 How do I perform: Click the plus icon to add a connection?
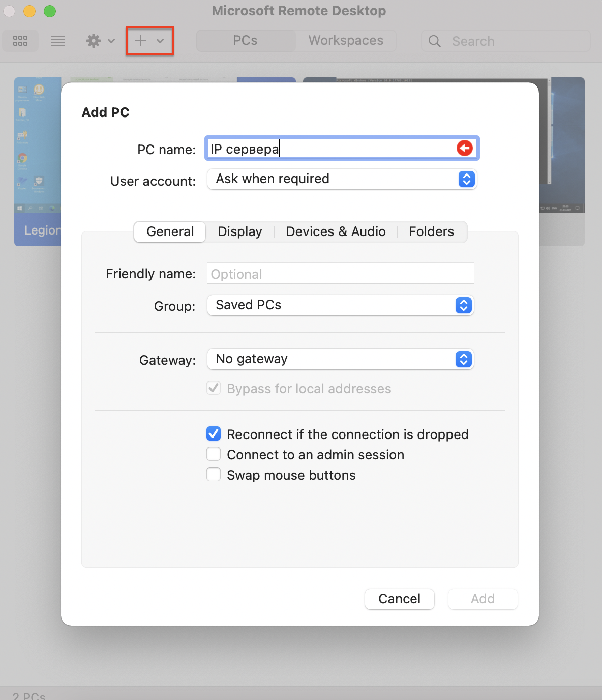click(141, 41)
